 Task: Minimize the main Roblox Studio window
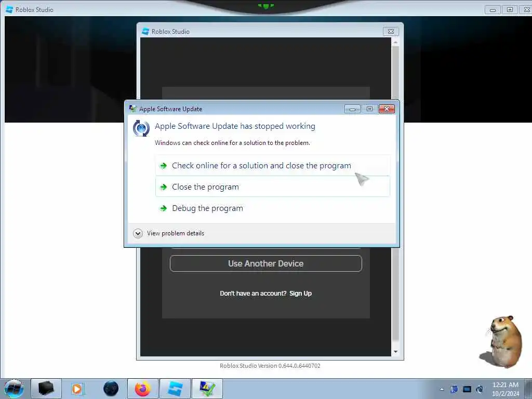coord(493,10)
